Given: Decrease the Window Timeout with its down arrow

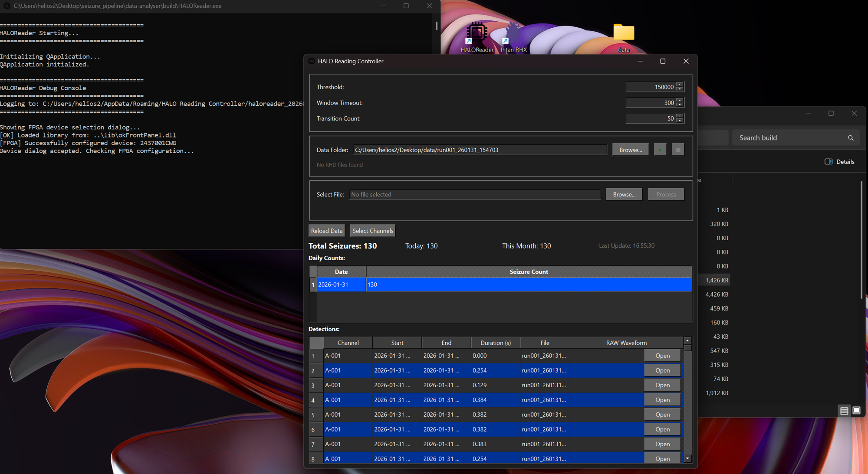Looking at the screenshot, I should pyautogui.click(x=680, y=105).
